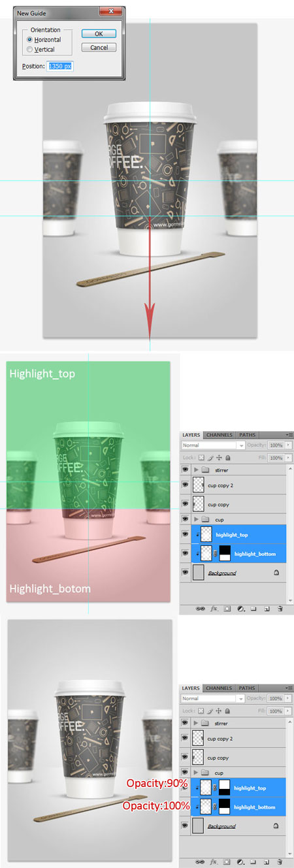Open Layers tab in upper layers panel
This screenshot has width=294, height=868.
point(191,435)
